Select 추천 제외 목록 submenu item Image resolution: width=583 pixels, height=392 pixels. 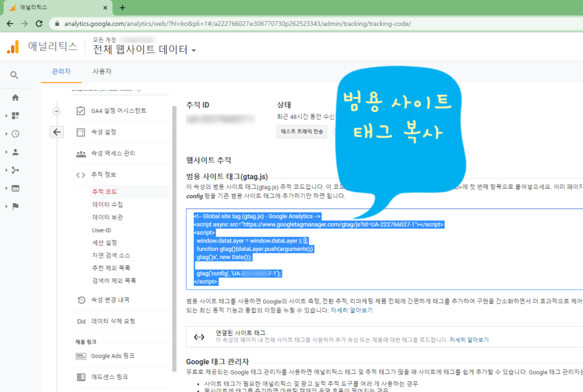111,268
